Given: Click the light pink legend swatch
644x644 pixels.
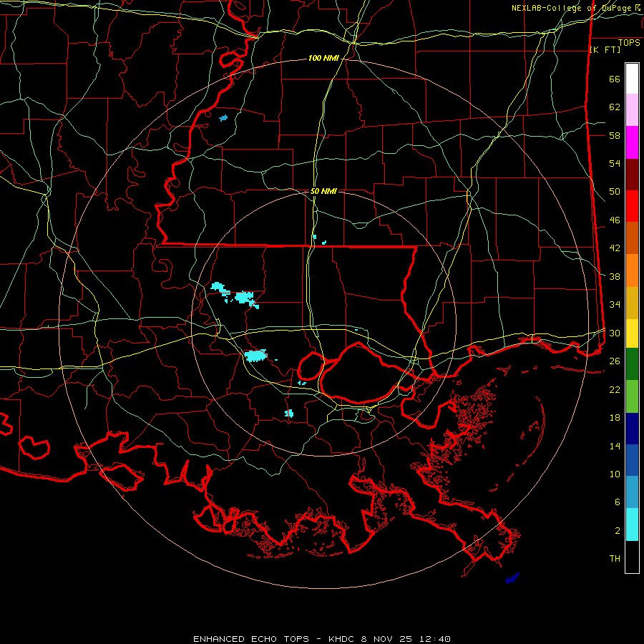Looking at the screenshot, I should [x=632, y=110].
